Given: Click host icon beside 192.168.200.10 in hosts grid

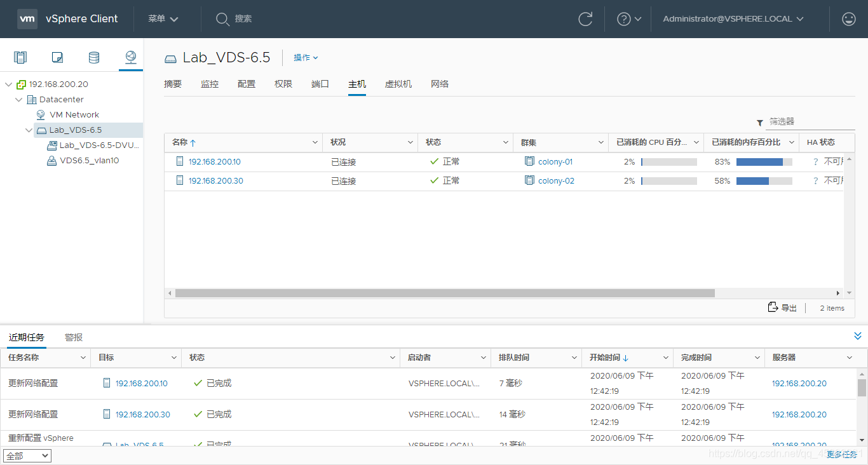Looking at the screenshot, I should coord(179,161).
